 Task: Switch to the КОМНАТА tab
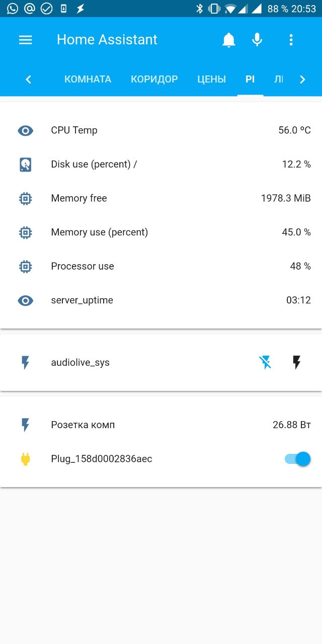click(x=88, y=79)
